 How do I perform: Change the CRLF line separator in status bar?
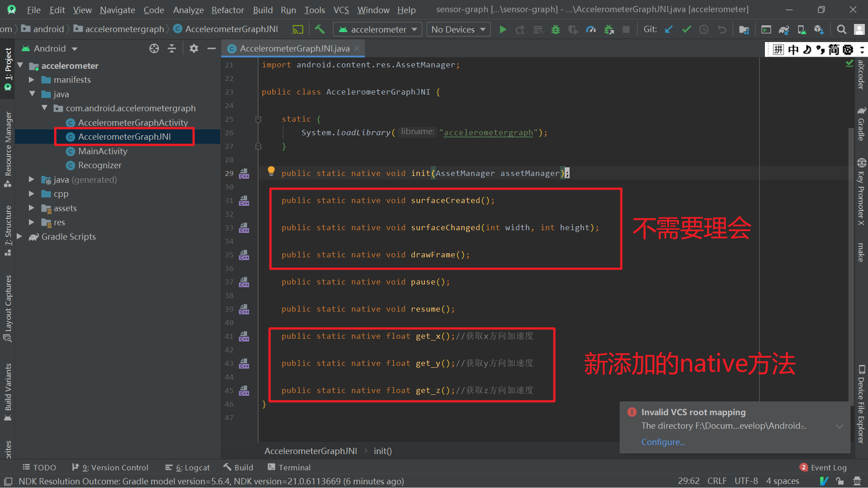coord(717,481)
